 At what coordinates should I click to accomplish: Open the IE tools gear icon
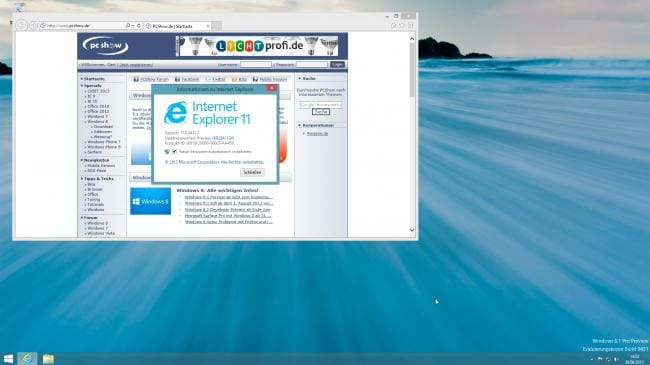click(x=410, y=26)
